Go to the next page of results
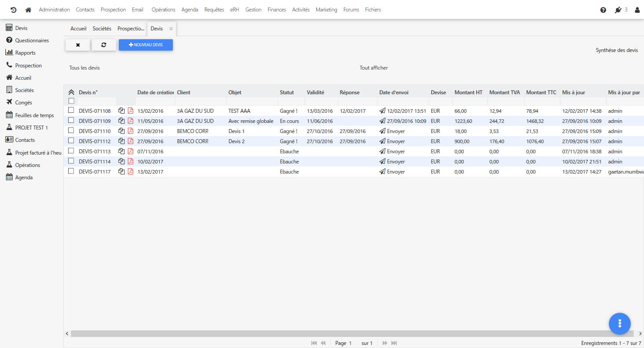Screen dimensions: 644x348 pyautogui.click(x=385, y=343)
